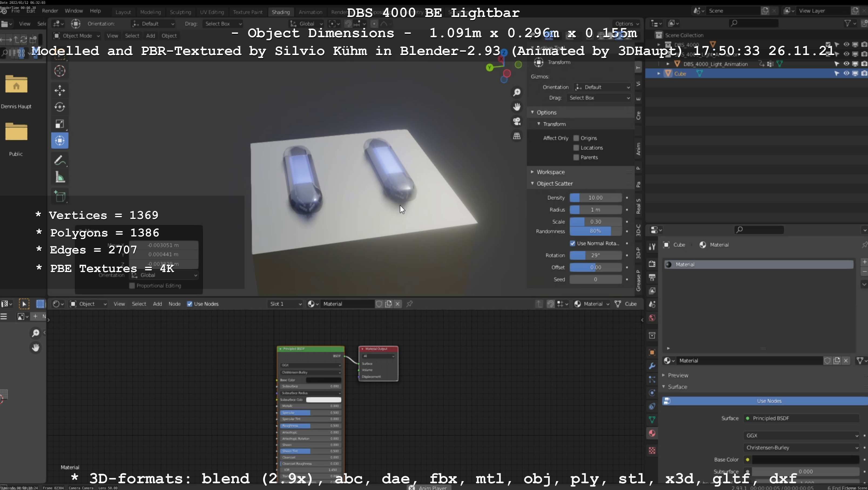Open the Help menu

95,11
